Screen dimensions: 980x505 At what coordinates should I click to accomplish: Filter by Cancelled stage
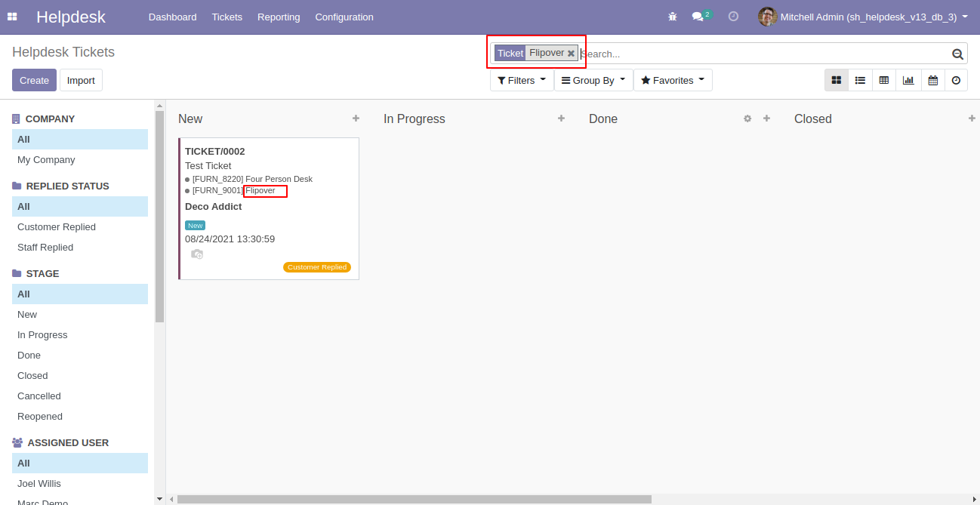click(x=80, y=396)
